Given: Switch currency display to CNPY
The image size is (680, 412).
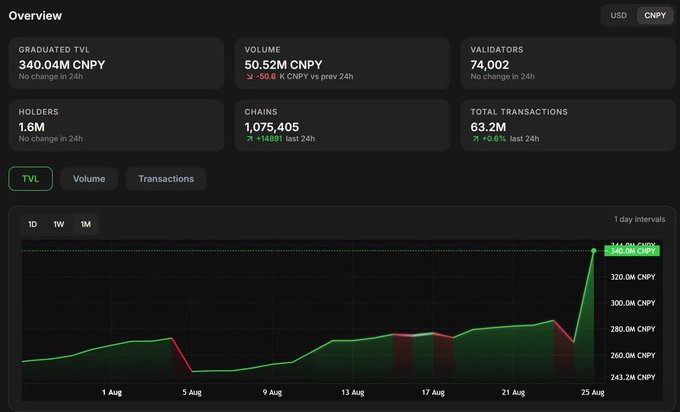Looking at the screenshot, I should [x=655, y=16].
